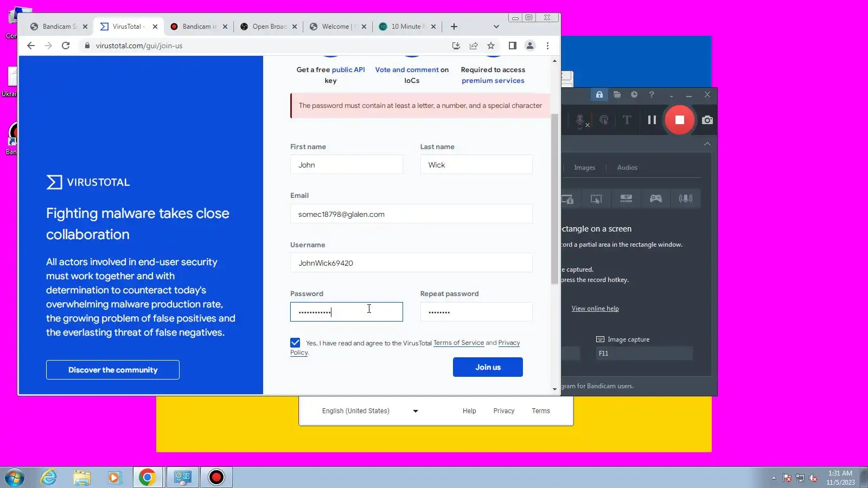Open Bandicam scheduled recording clock icon

634,94
